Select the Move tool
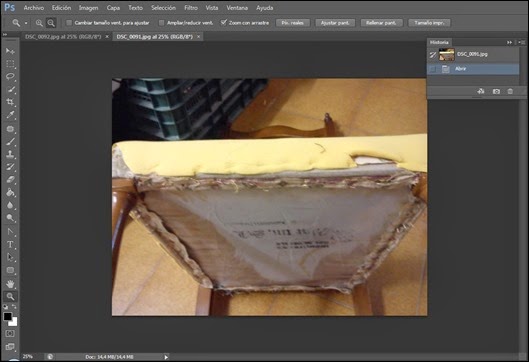 (x=10, y=51)
